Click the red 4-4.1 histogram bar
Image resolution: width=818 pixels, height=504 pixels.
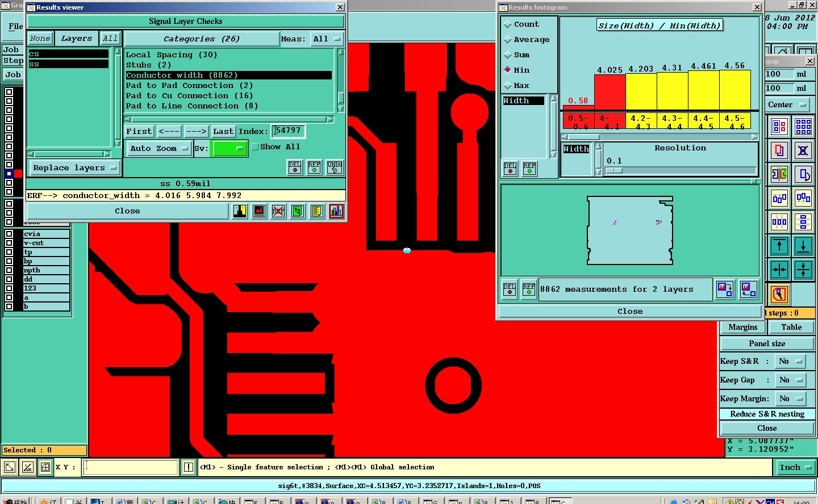coord(610,91)
